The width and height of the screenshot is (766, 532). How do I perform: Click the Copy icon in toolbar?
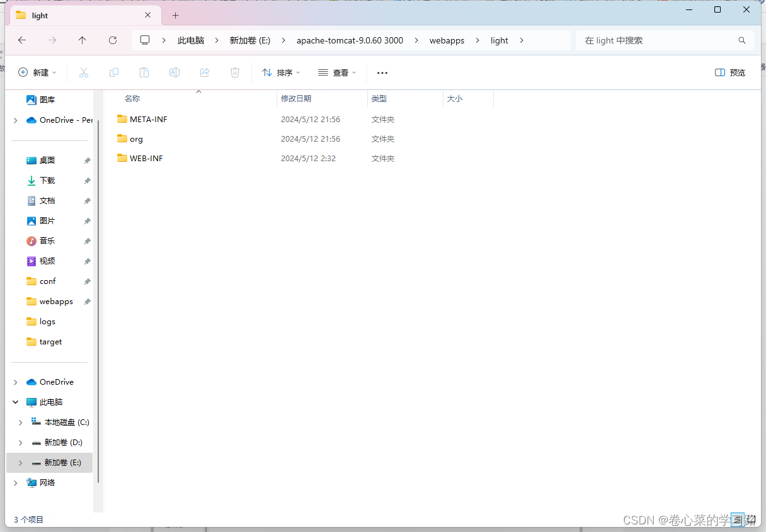(x=114, y=72)
